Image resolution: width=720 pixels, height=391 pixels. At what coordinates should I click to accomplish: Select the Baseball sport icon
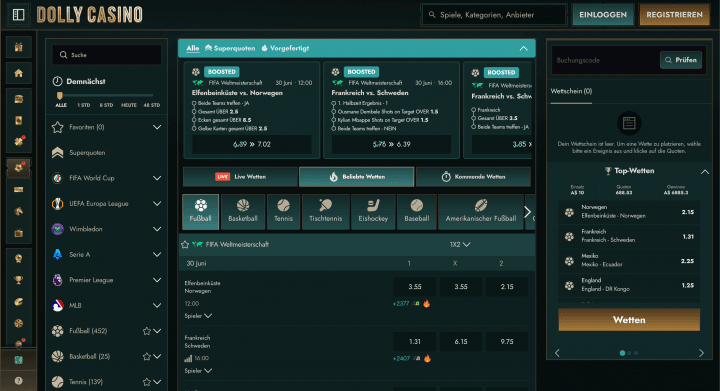point(416,212)
